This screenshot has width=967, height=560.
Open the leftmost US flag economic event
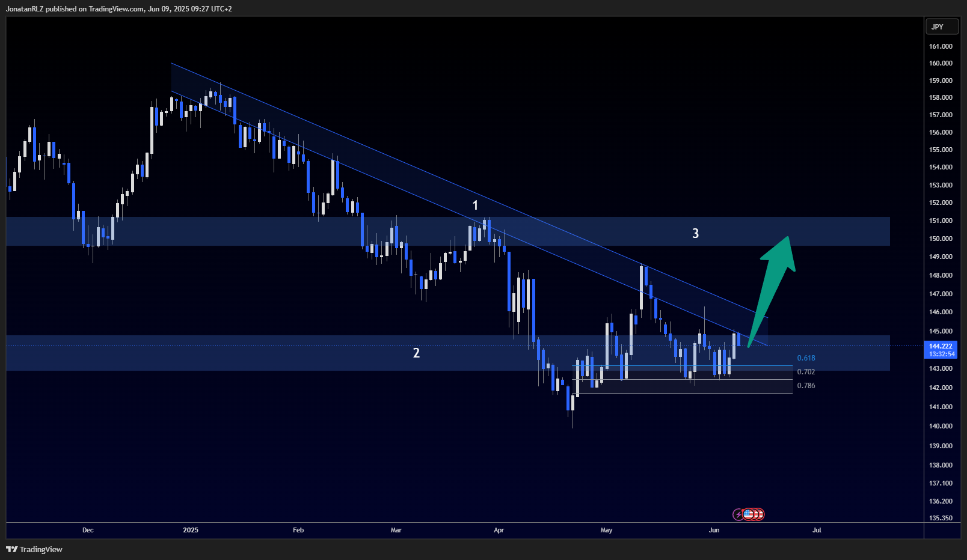click(749, 514)
